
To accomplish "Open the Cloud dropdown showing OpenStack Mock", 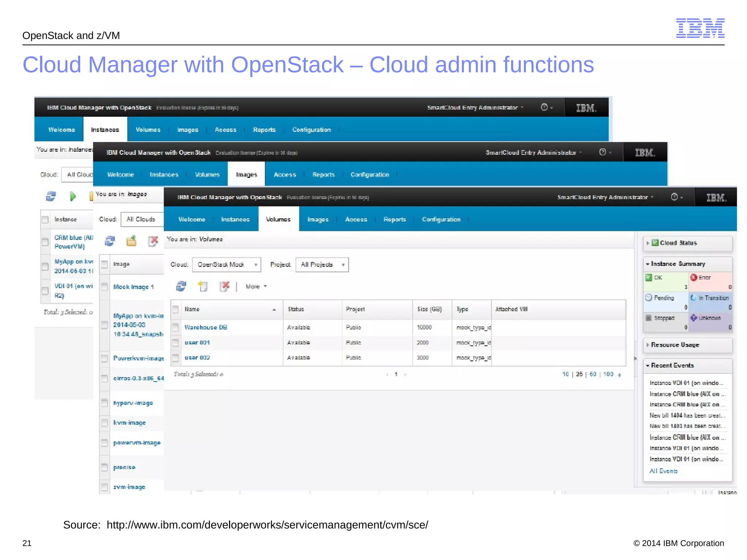I will coord(227,265).
